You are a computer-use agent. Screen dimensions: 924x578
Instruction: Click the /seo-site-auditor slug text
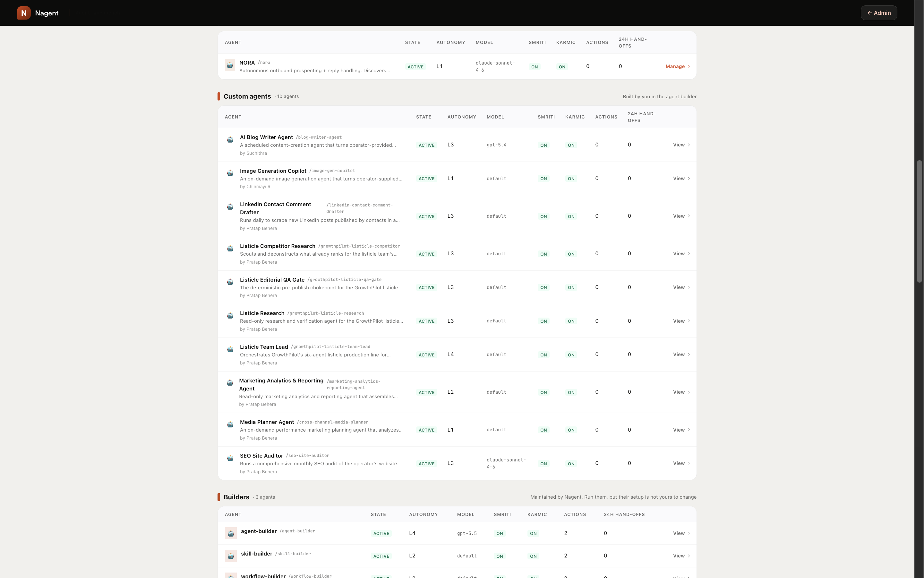[307, 456]
